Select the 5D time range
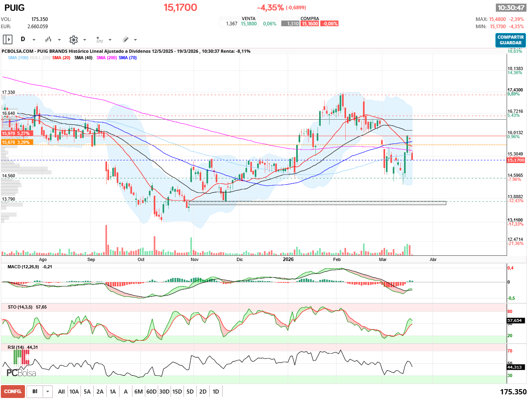Screen dimensions: 532x400 190,392
